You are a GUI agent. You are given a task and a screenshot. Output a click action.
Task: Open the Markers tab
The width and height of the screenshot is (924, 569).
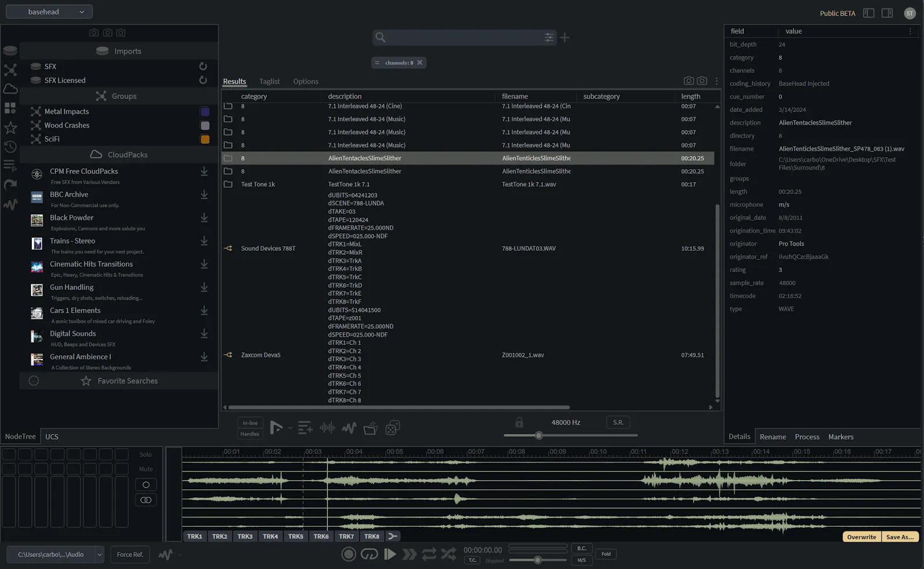(841, 437)
